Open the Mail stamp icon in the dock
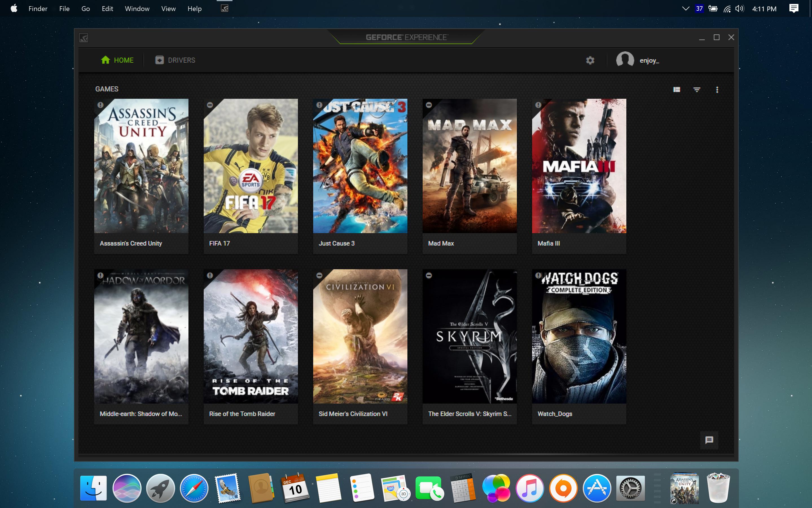Image resolution: width=812 pixels, height=508 pixels. click(x=228, y=488)
